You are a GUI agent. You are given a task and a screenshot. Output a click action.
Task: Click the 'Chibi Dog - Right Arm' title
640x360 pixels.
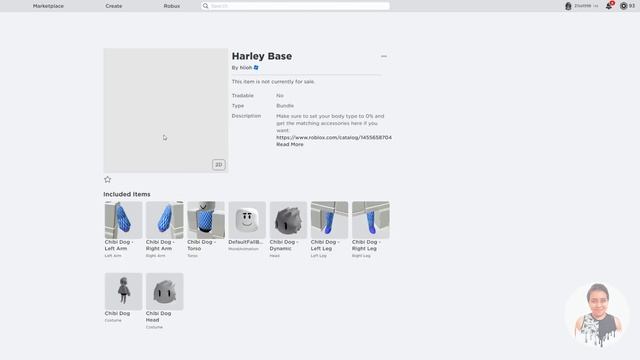click(x=160, y=245)
